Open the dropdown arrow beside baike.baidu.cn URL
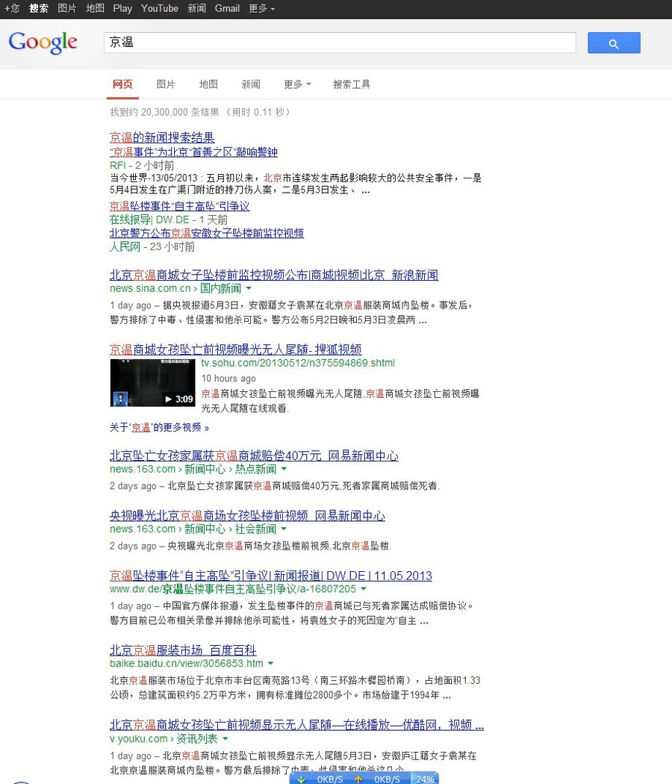 pyautogui.click(x=270, y=664)
